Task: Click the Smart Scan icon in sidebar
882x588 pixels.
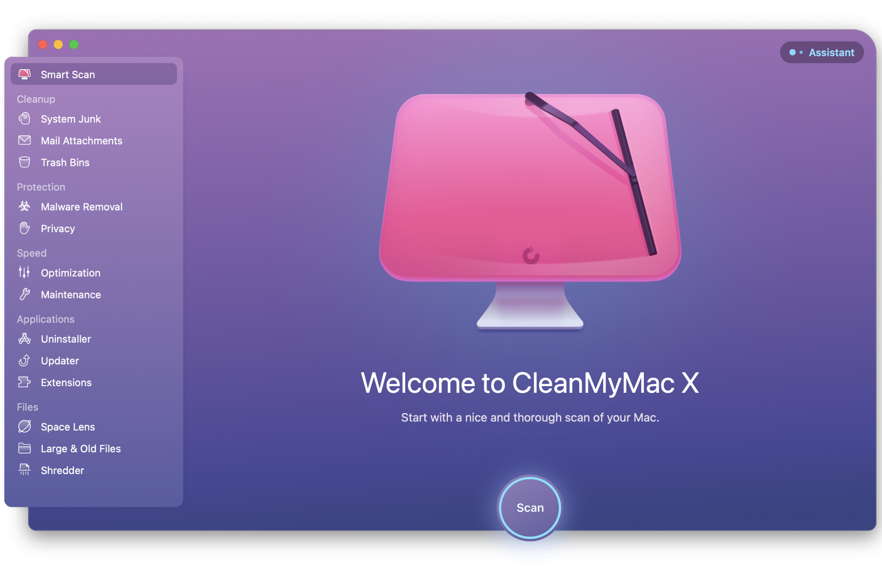Action: click(x=25, y=74)
